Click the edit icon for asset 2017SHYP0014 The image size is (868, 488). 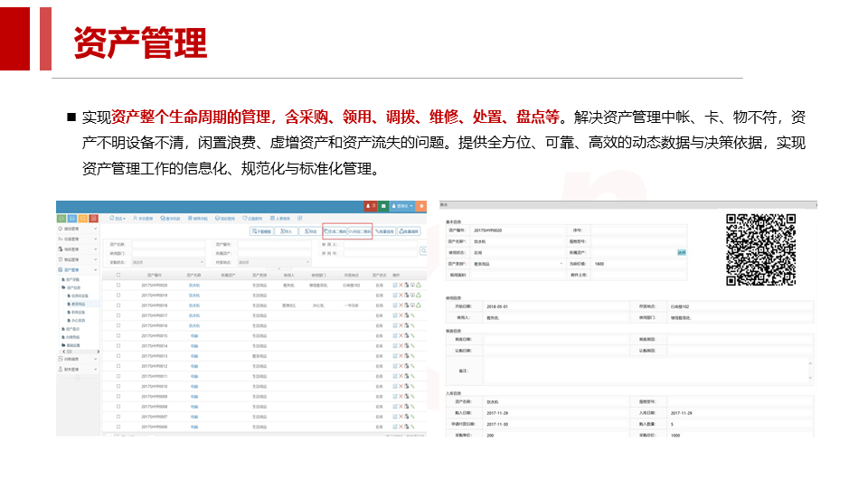(x=395, y=346)
